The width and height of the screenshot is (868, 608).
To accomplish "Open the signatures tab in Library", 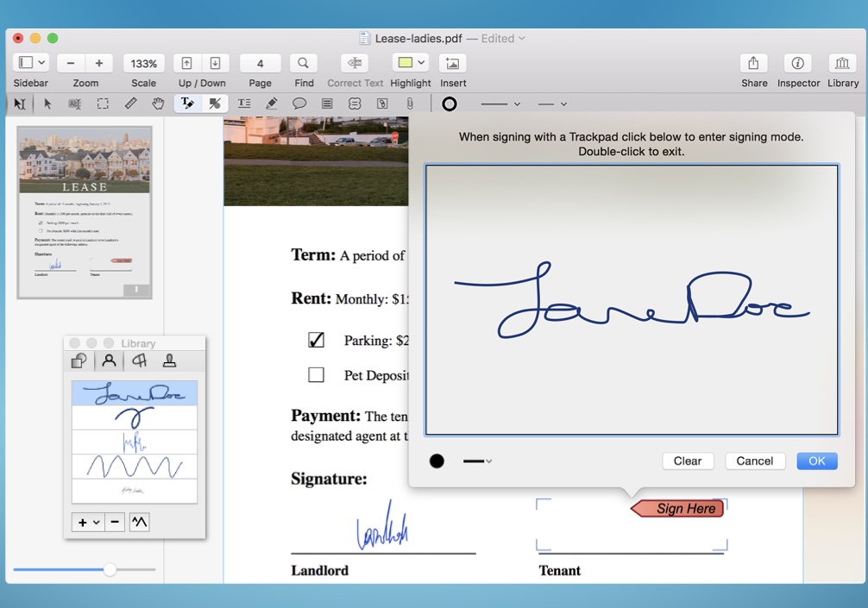I will tap(109, 360).
